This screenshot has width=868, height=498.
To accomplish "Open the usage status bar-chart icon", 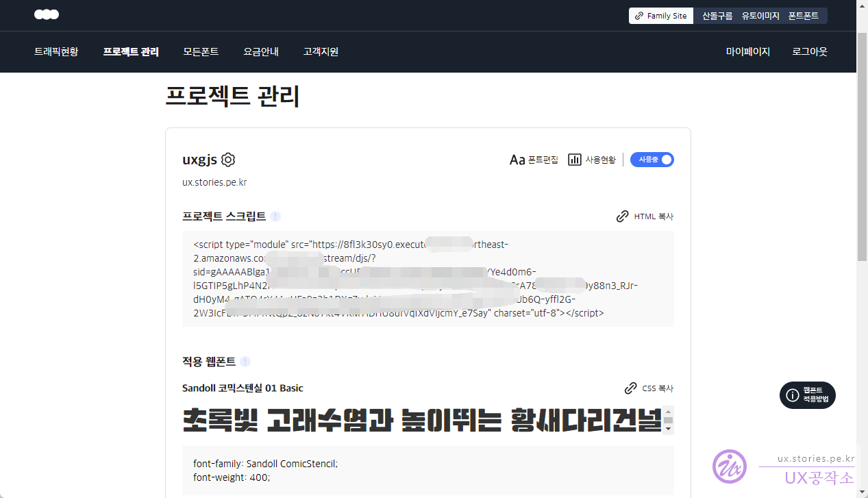I will (575, 160).
